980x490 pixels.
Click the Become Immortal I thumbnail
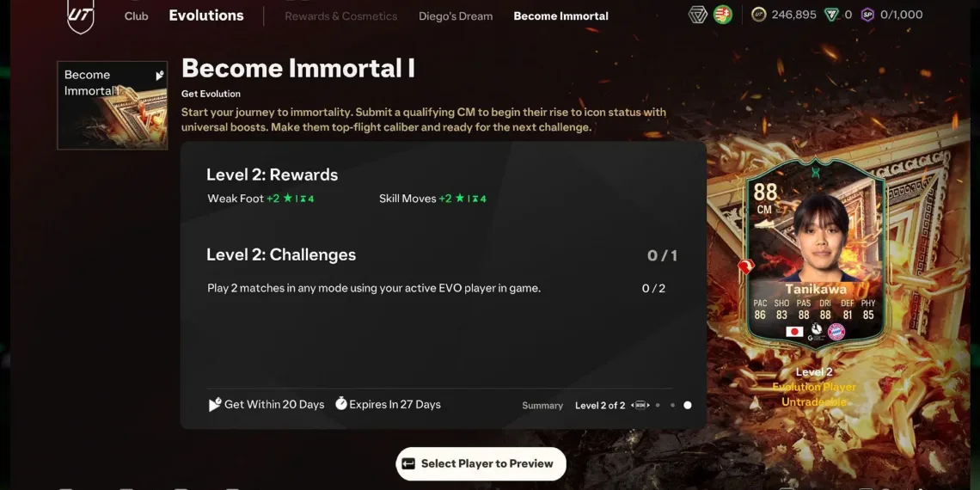(113, 105)
